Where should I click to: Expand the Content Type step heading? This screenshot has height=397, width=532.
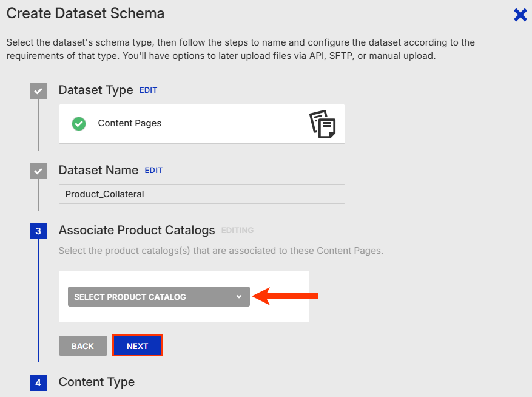tap(96, 382)
